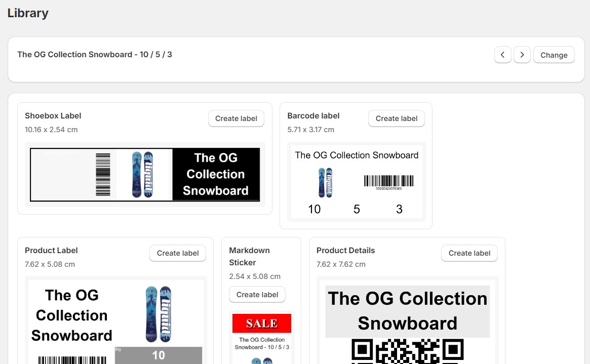
Task: Select the '7.62 x 5.08 cm' size text
Action: [x=50, y=264]
